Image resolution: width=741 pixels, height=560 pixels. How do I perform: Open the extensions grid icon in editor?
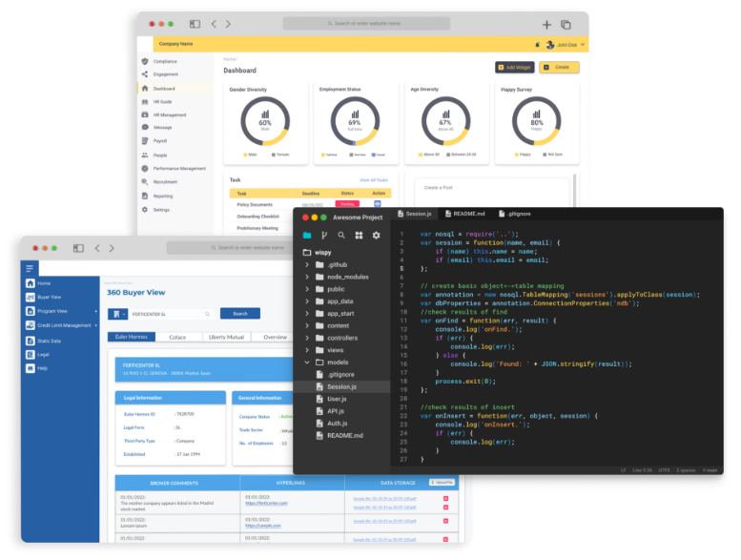(x=359, y=235)
